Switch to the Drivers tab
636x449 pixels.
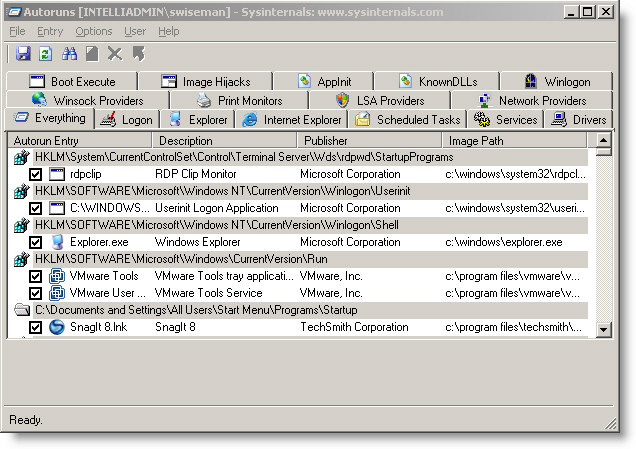click(578, 120)
